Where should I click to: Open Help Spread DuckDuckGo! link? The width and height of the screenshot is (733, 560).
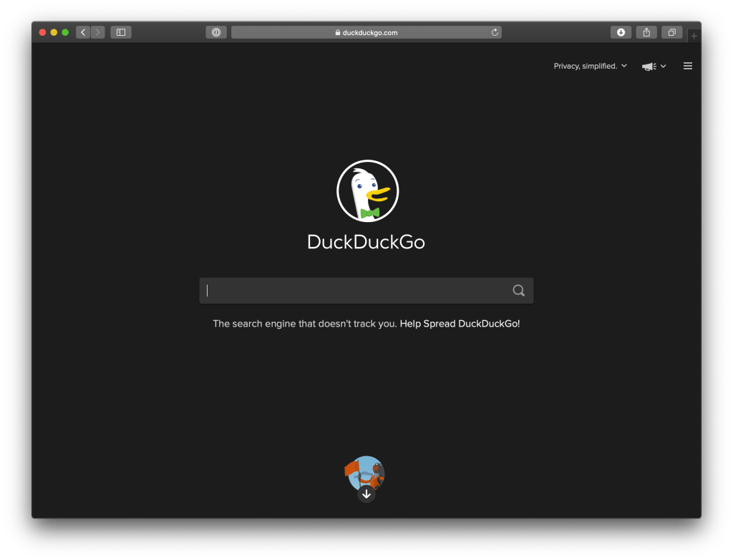coord(460,324)
